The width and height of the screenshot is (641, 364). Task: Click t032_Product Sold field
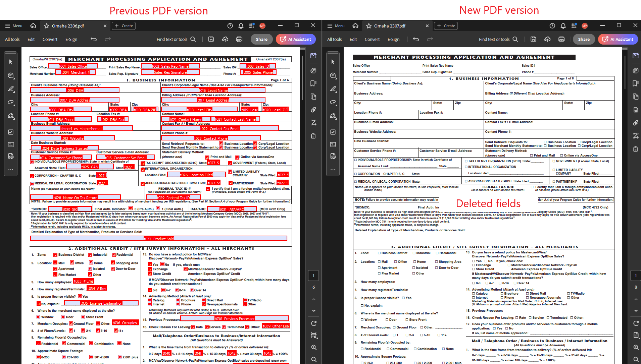click(x=159, y=239)
